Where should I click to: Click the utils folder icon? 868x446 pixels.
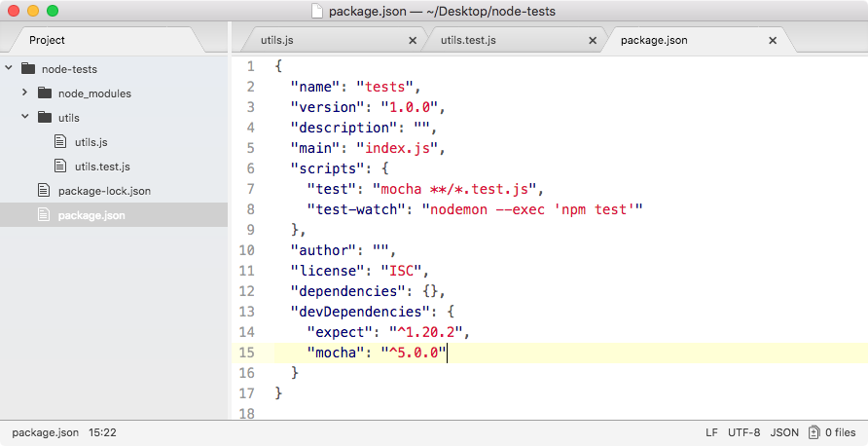[x=44, y=118]
